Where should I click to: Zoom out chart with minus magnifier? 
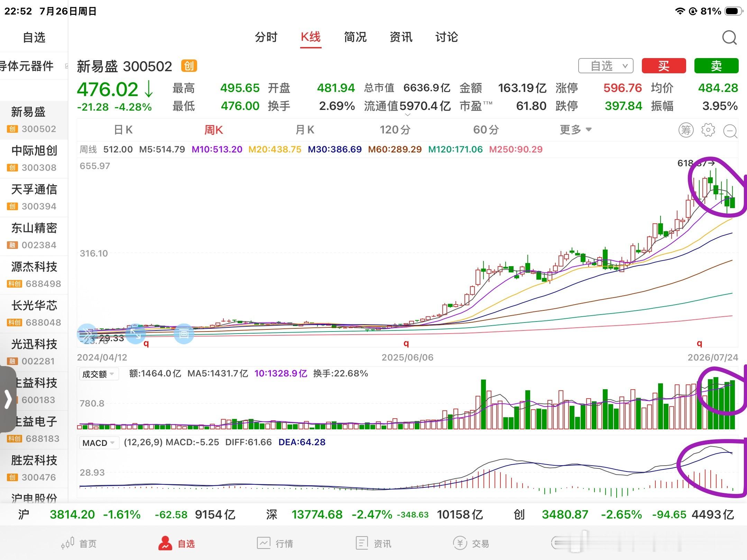[730, 131]
